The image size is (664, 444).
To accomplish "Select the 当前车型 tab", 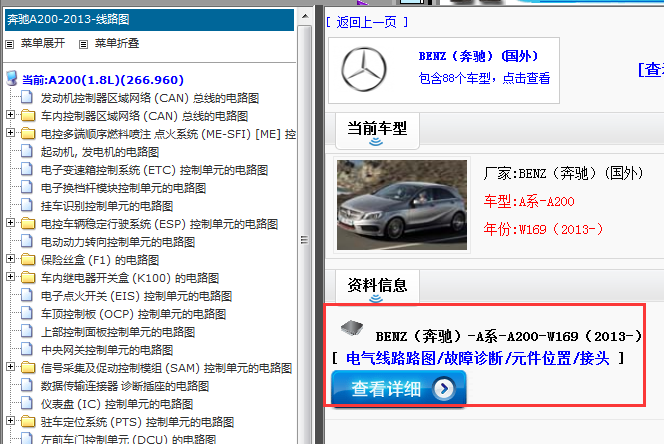I will point(377,131).
